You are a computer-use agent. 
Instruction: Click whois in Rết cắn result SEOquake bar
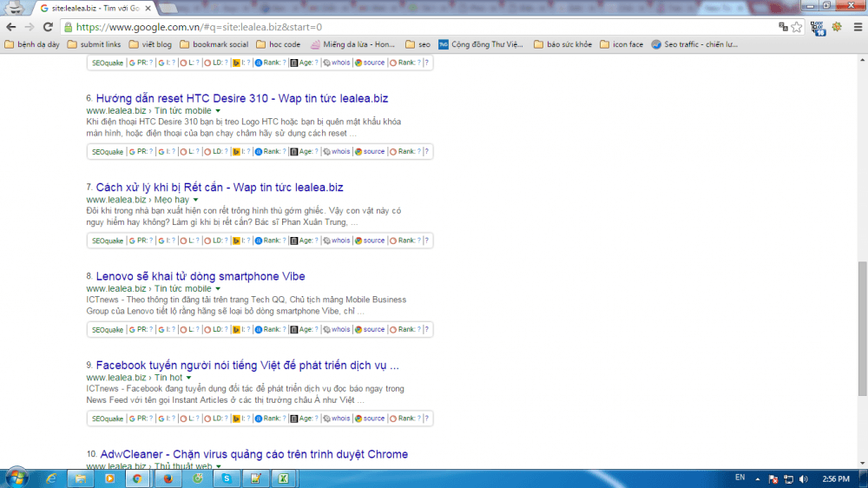coord(337,241)
